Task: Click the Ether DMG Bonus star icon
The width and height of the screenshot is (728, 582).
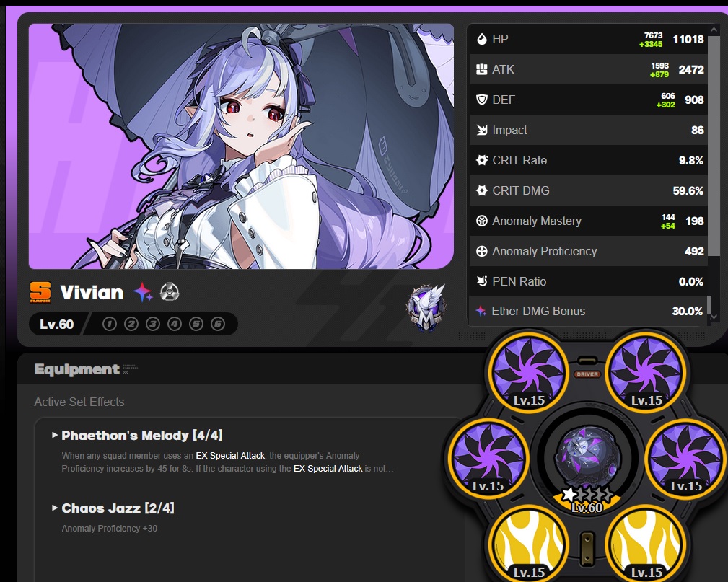Action: (481, 311)
